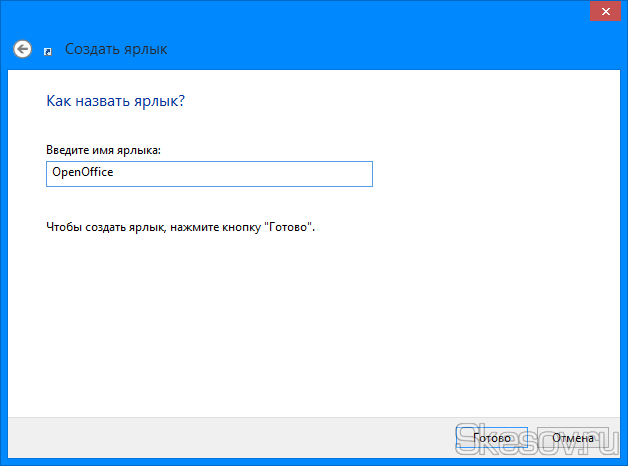Click the OpenOffice text in the field

tap(82, 173)
